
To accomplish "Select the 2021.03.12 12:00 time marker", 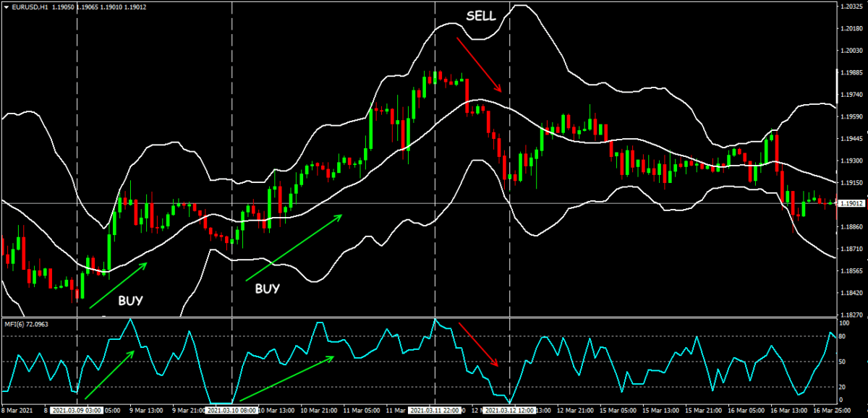I will tap(511, 411).
